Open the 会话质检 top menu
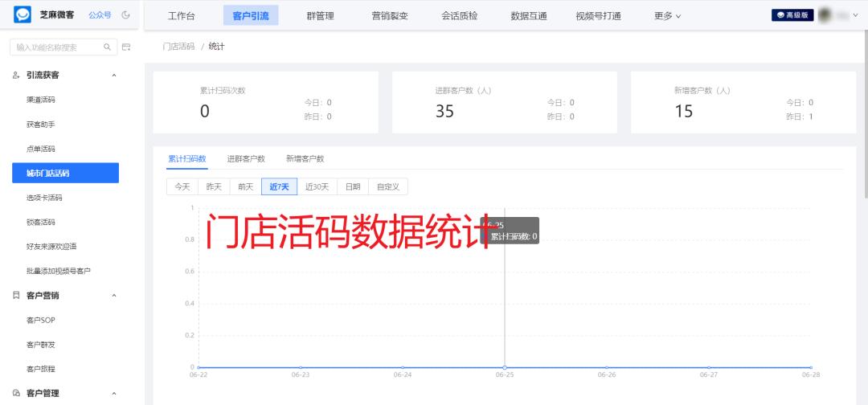The width and height of the screenshot is (868, 405). tap(460, 16)
